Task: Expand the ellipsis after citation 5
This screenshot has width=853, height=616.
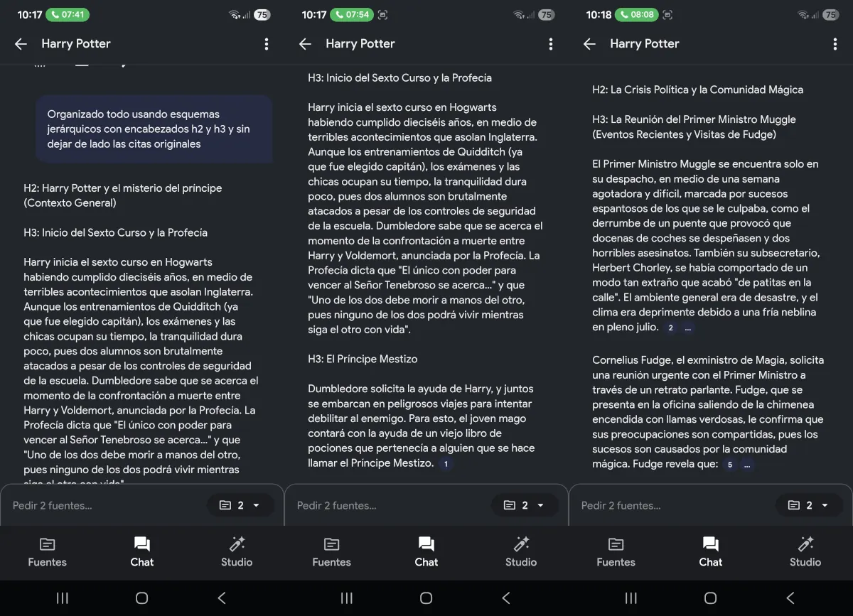Action: point(746,465)
